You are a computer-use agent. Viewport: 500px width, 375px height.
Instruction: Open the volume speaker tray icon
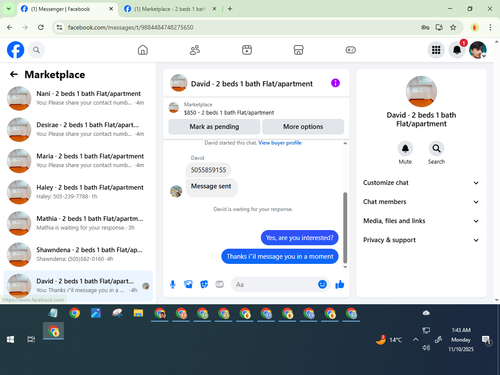point(426,348)
